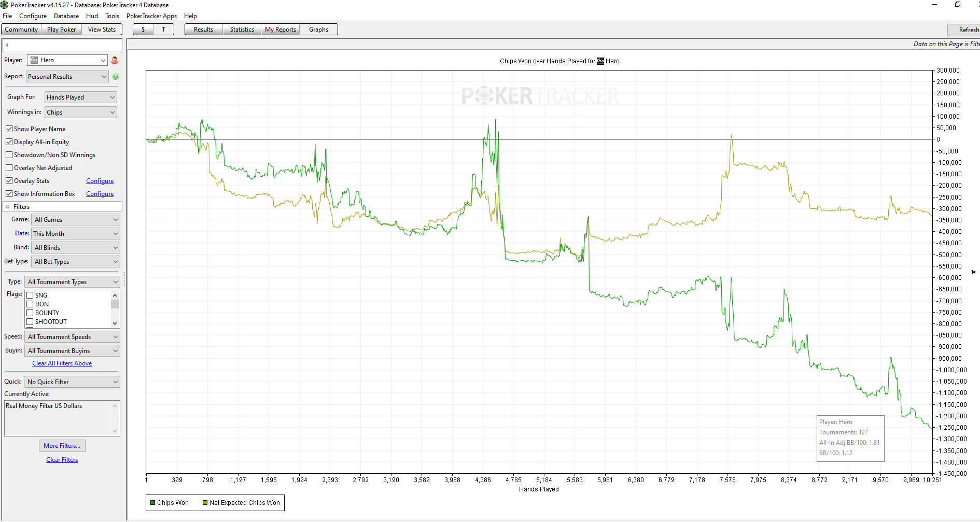Open the Game filter dropdown All Games
The width and height of the screenshot is (980, 522).
[x=76, y=220]
